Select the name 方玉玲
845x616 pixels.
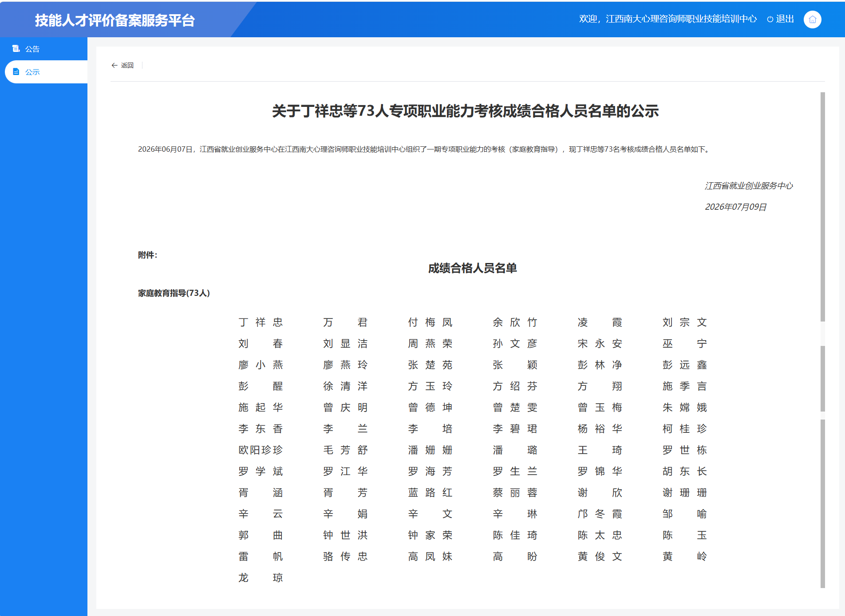point(430,386)
